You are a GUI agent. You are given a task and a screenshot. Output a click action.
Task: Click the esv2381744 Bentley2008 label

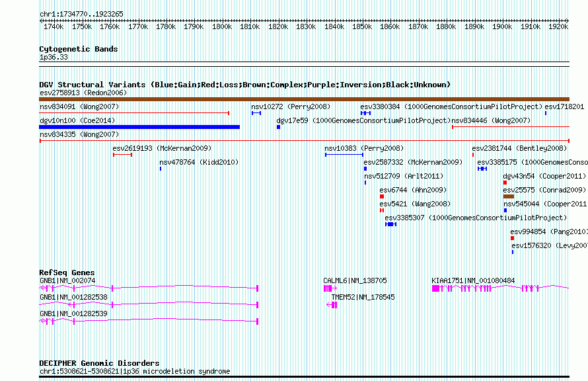[519, 148]
